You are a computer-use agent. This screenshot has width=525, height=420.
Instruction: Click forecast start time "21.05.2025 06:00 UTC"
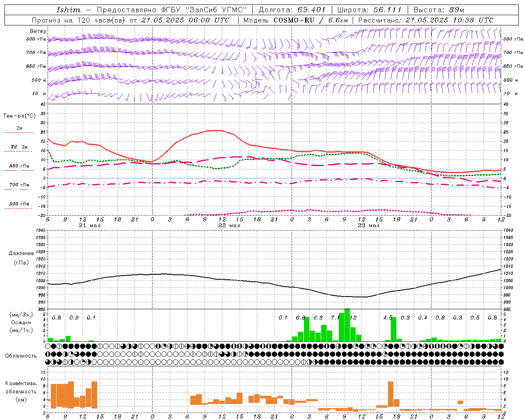(x=185, y=20)
